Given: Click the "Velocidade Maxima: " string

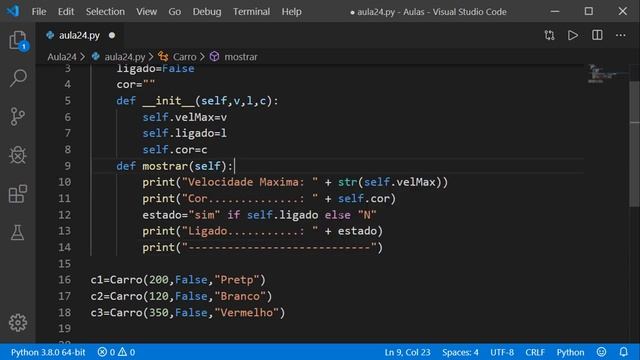Looking at the screenshot, I should [250, 182].
